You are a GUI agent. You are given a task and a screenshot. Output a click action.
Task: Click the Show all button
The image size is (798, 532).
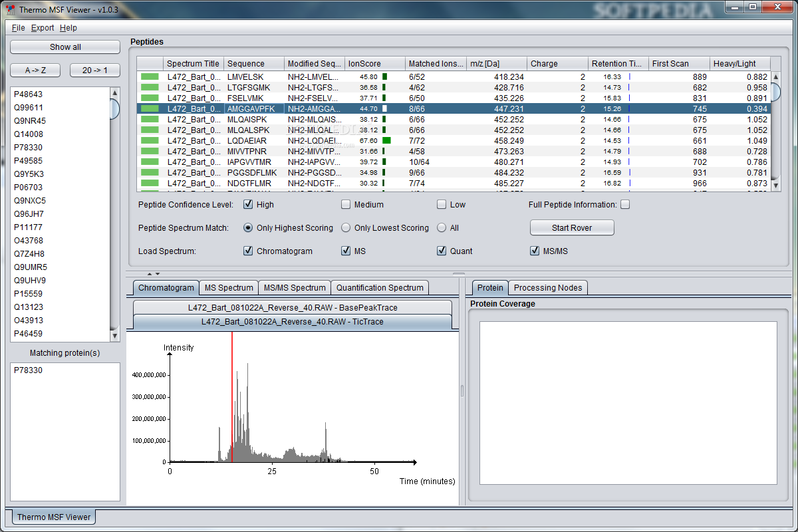pyautogui.click(x=65, y=47)
